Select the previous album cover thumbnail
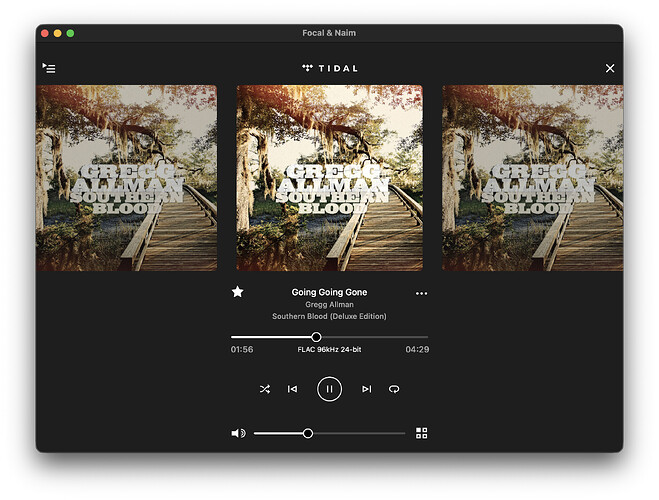The width and height of the screenshot is (659, 500). pyautogui.click(x=127, y=178)
